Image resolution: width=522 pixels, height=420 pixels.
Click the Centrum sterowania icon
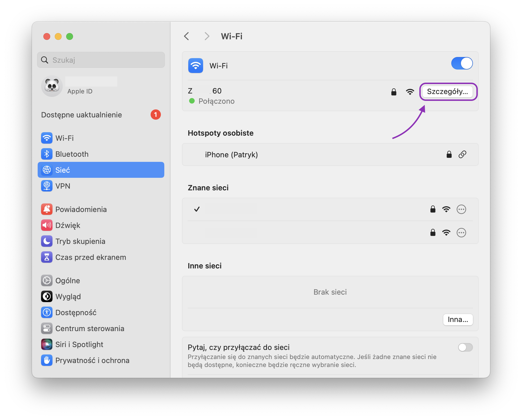[x=47, y=328]
